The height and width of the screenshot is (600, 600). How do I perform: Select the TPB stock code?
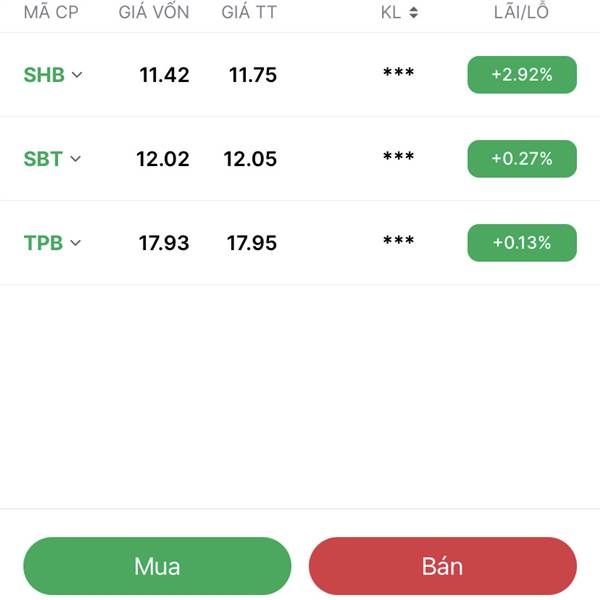click(43, 243)
